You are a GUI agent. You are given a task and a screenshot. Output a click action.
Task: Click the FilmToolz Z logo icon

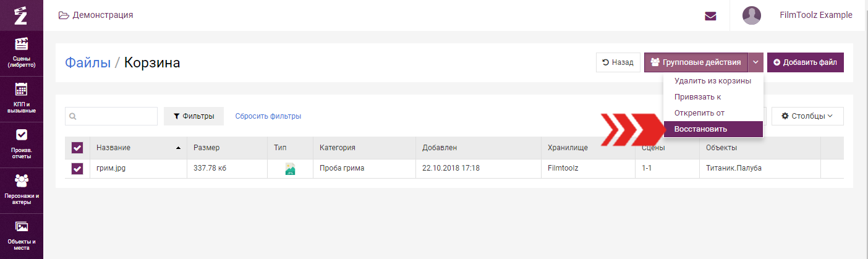coord(21,15)
